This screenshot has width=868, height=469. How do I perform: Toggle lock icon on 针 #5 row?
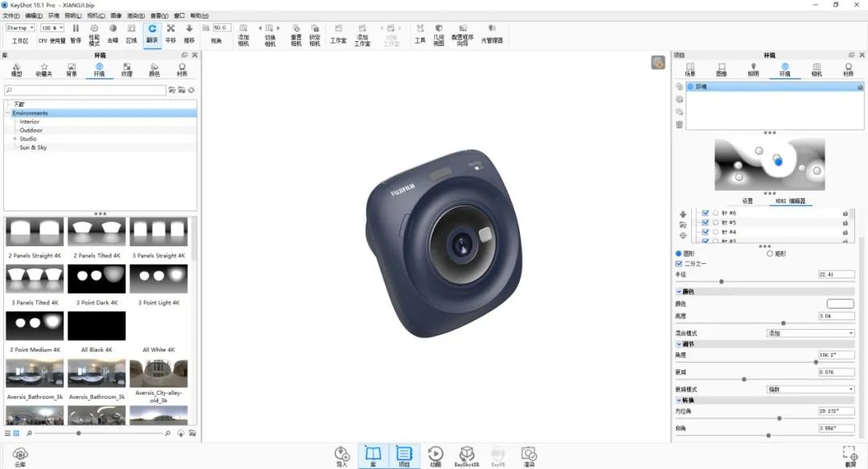845,223
